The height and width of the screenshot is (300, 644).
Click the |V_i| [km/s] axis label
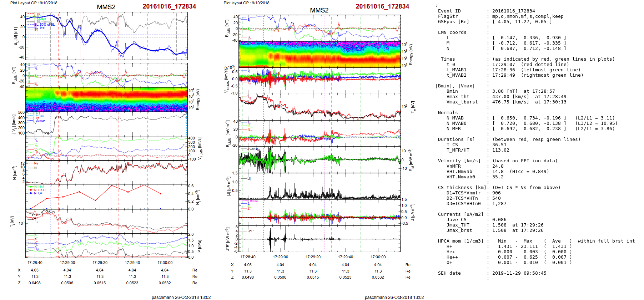click(14, 124)
